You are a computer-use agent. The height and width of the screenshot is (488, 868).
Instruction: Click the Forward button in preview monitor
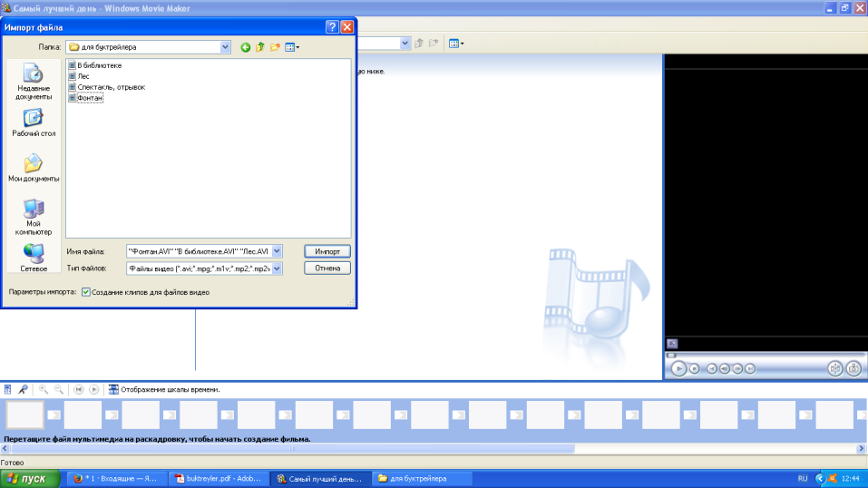tap(750, 369)
